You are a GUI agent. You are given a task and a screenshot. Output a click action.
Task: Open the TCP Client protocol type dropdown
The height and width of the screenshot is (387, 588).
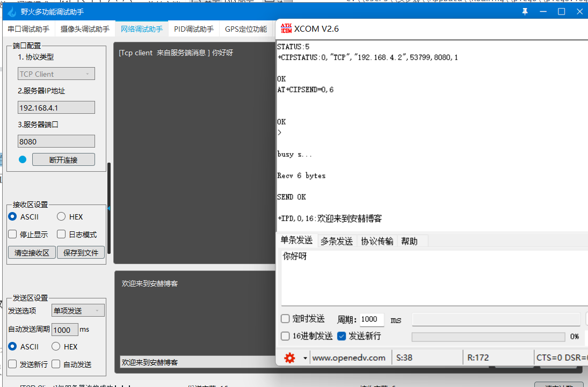[x=56, y=74]
